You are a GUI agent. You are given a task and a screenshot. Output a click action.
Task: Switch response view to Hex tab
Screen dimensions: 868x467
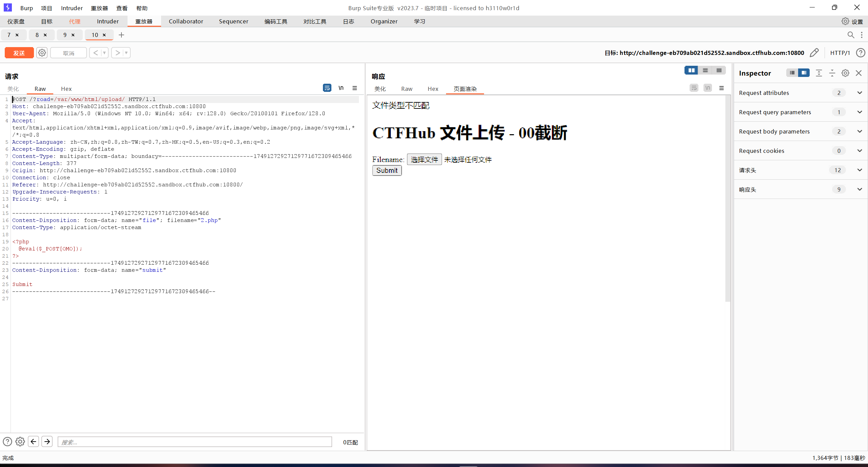433,89
